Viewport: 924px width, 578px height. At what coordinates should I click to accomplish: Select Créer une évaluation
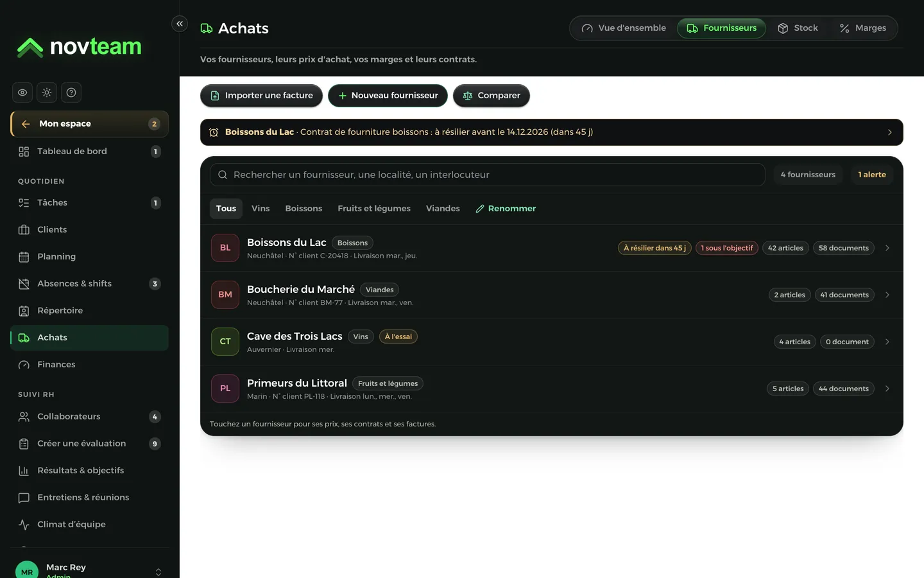point(90,444)
